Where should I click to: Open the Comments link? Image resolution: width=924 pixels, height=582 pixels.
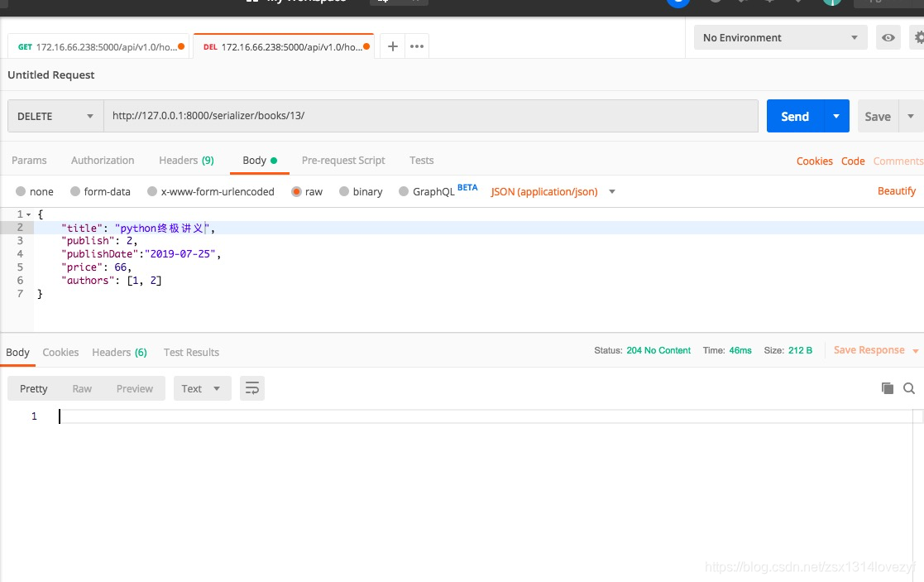tap(898, 161)
